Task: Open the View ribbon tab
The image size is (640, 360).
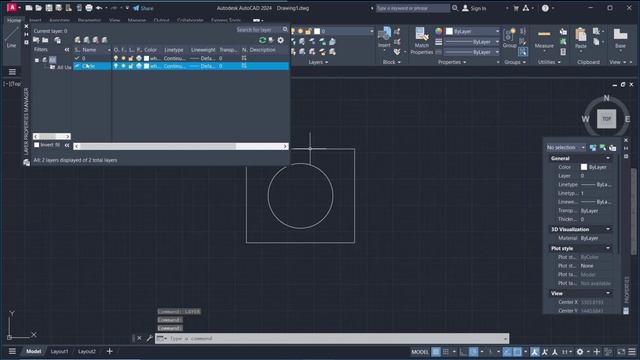Action: (x=114, y=20)
